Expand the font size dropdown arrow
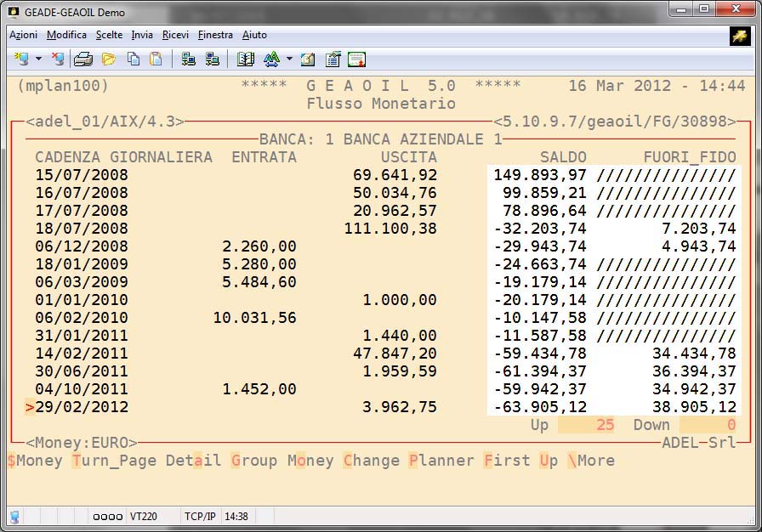This screenshot has width=762, height=532. (x=289, y=59)
